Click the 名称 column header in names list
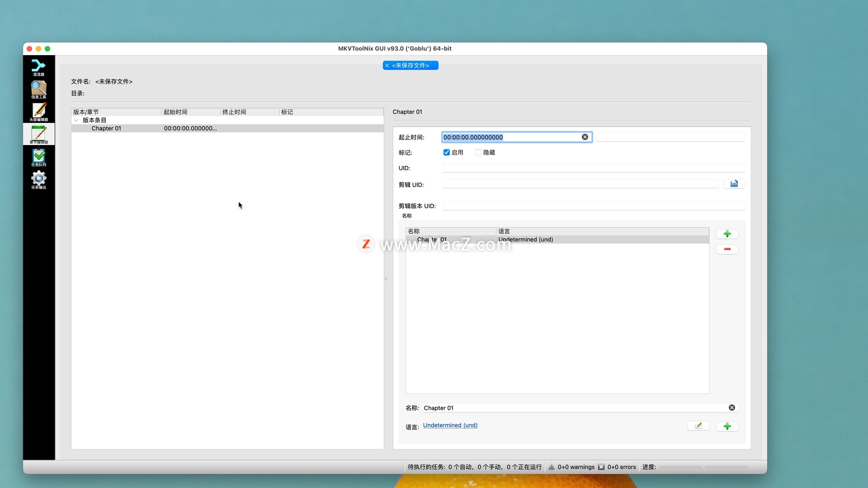This screenshot has height=488, width=868. [451, 231]
